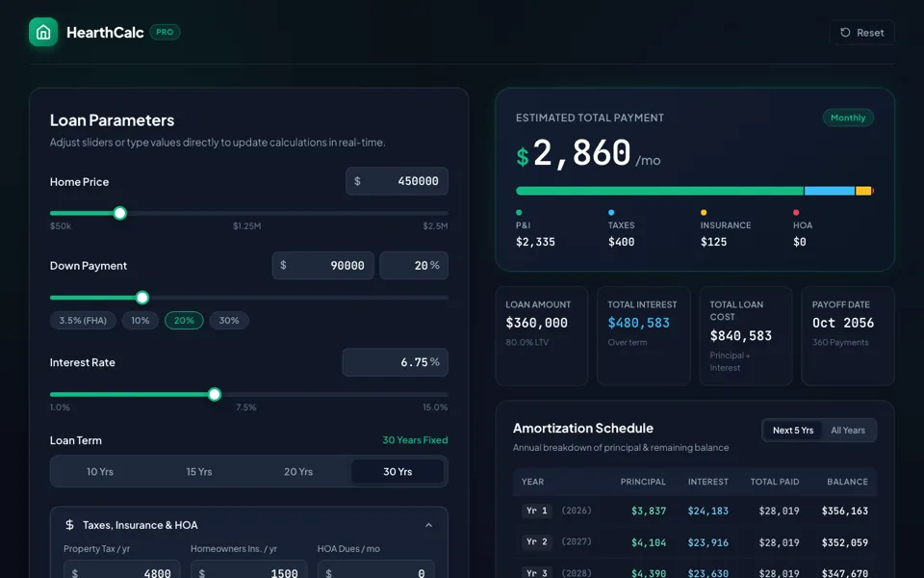Switch to the Next 5 Yrs tab

coord(793,430)
